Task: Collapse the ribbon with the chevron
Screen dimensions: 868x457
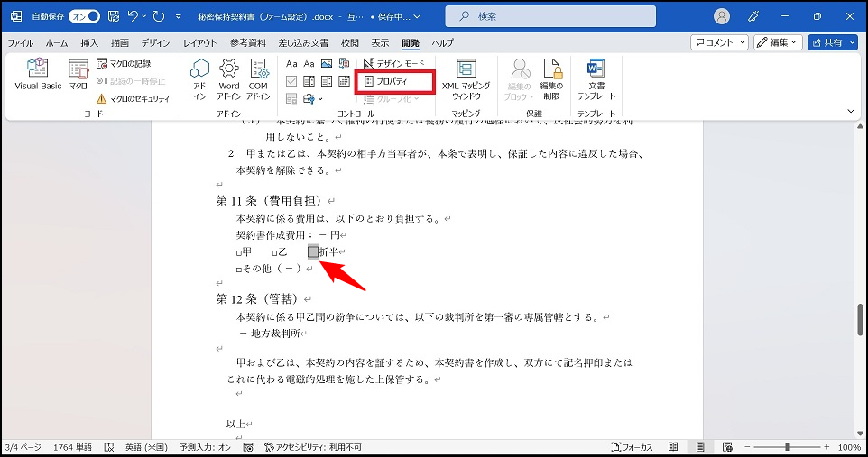Action: coord(850,110)
